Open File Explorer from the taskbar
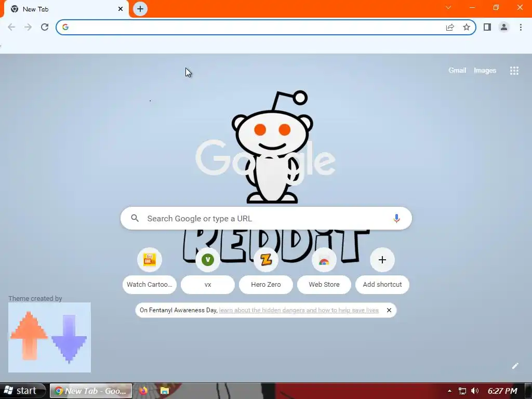 (165, 391)
